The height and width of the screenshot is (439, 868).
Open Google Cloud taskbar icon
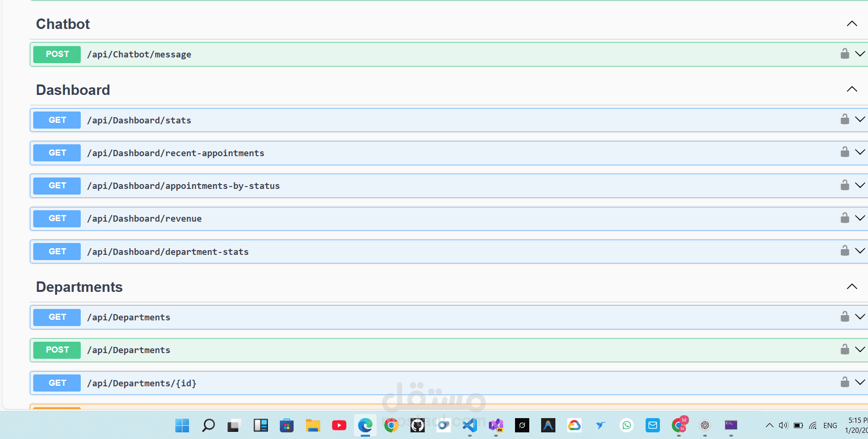point(574,425)
